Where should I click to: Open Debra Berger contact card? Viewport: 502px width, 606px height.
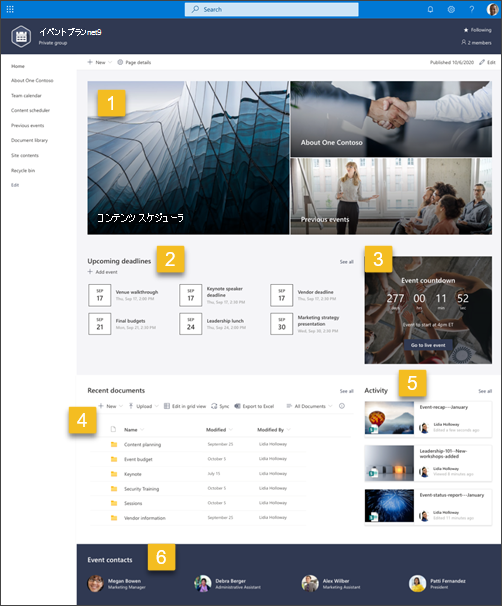pyautogui.click(x=228, y=584)
